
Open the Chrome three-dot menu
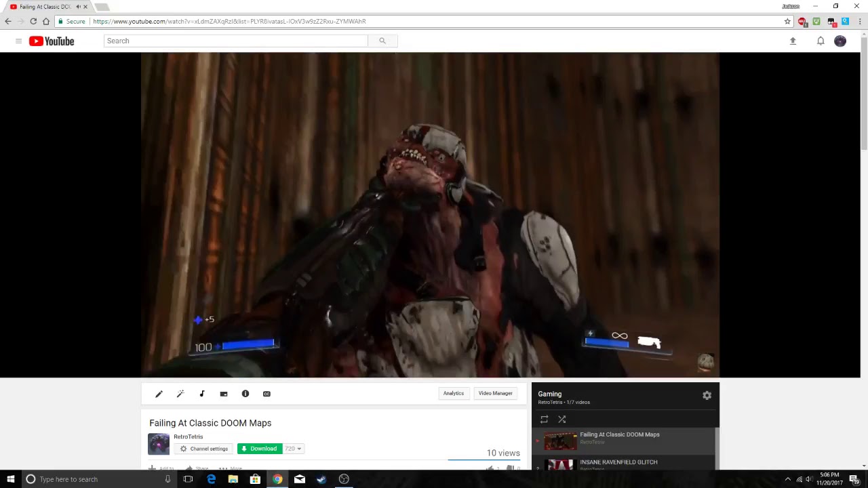[860, 22]
